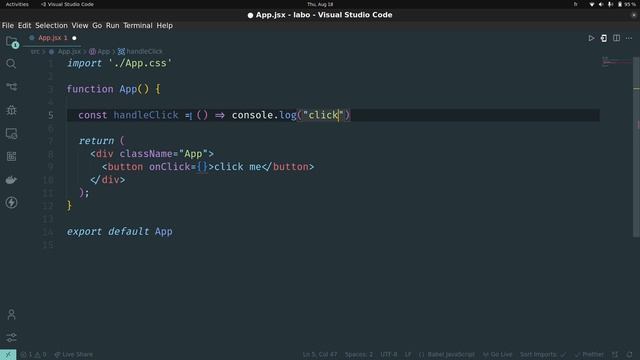Viewport: 640px width, 360px height.
Task: Open the editor's More Actions ellipsis
Action: [x=629, y=38]
